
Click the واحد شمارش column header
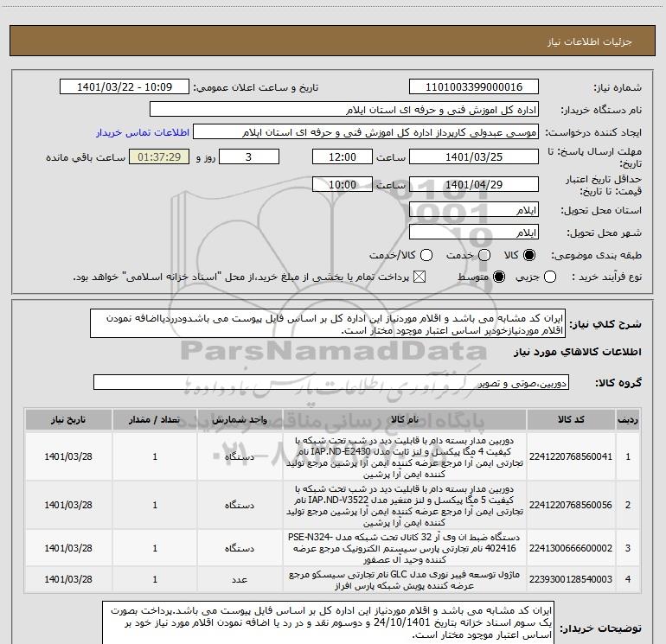click(x=240, y=419)
